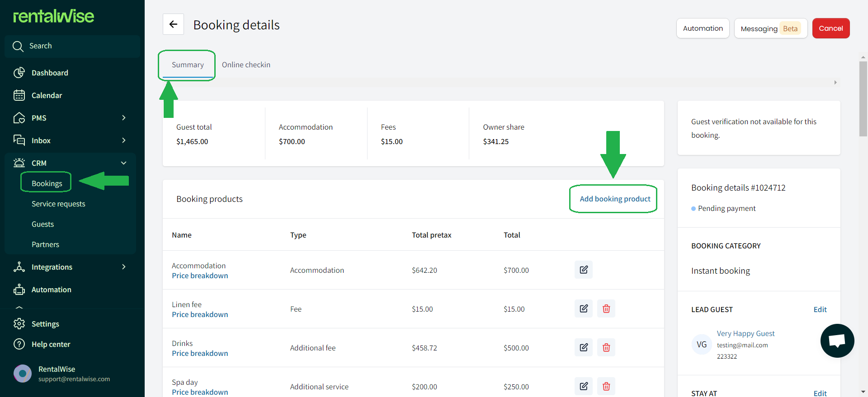The width and height of the screenshot is (868, 397).
Task: Expand the Inbox submenu arrow
Action: click(x=124, y=140)
